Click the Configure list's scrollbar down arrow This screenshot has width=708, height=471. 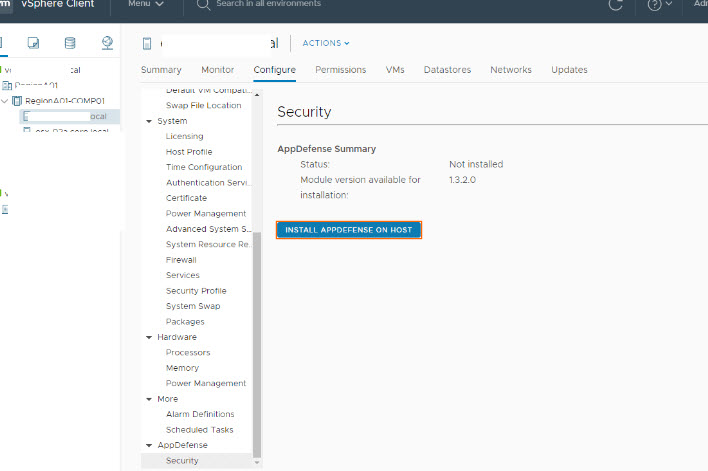point(257,462)
